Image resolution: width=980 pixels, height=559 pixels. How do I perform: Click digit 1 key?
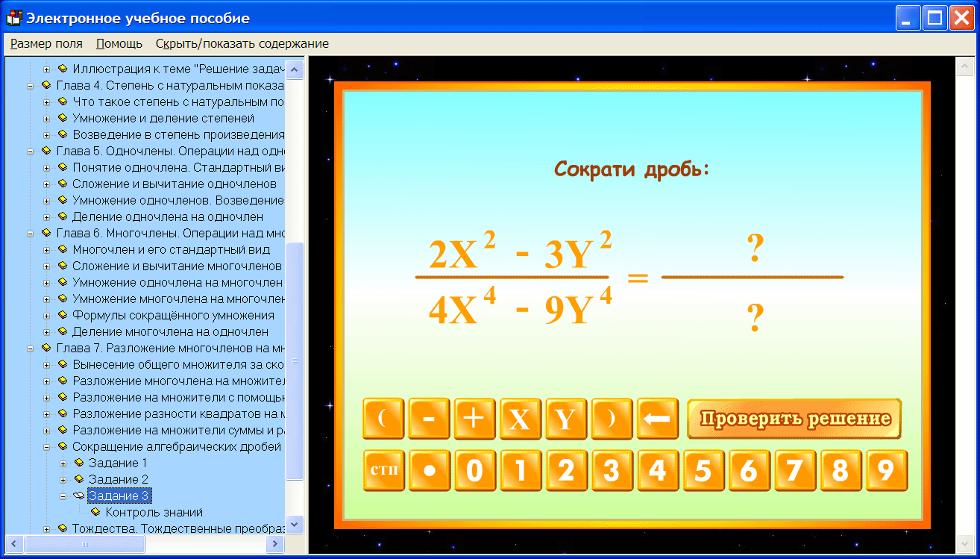point(520,470)
